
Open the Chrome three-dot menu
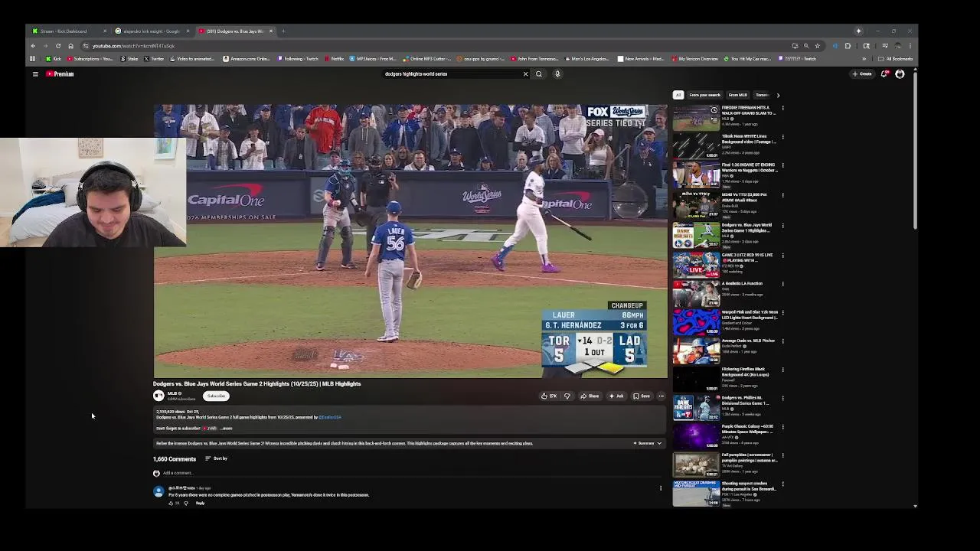tap(910, 46)
